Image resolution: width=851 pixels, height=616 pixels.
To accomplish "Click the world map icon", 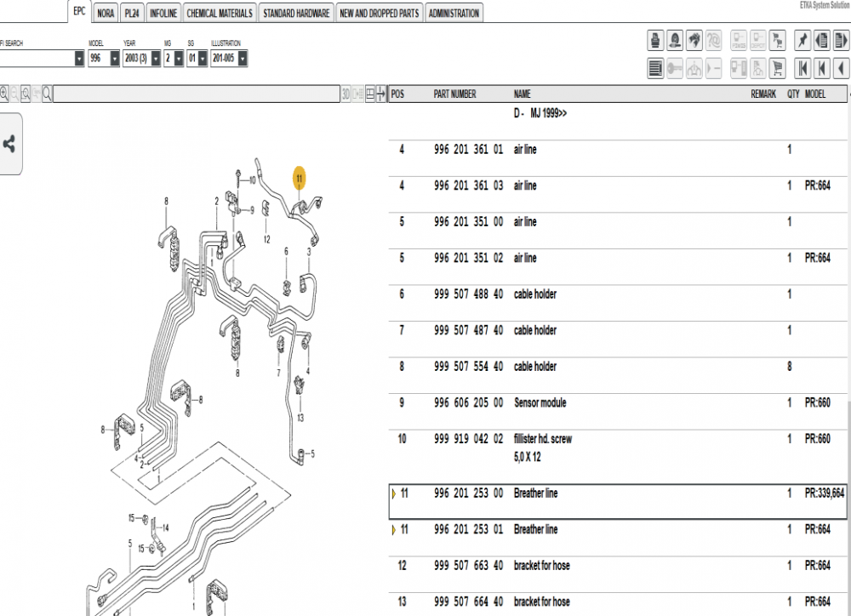I will point(694,40).
